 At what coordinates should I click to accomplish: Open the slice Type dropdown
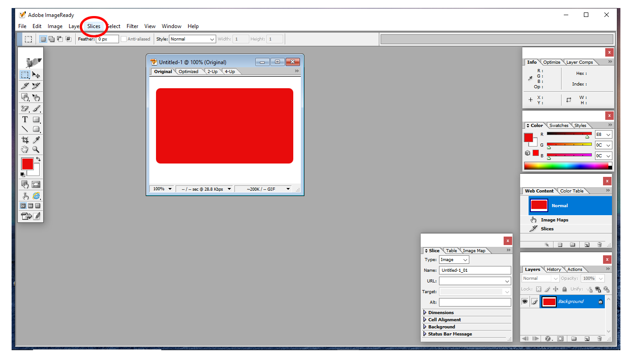[454, 260]
